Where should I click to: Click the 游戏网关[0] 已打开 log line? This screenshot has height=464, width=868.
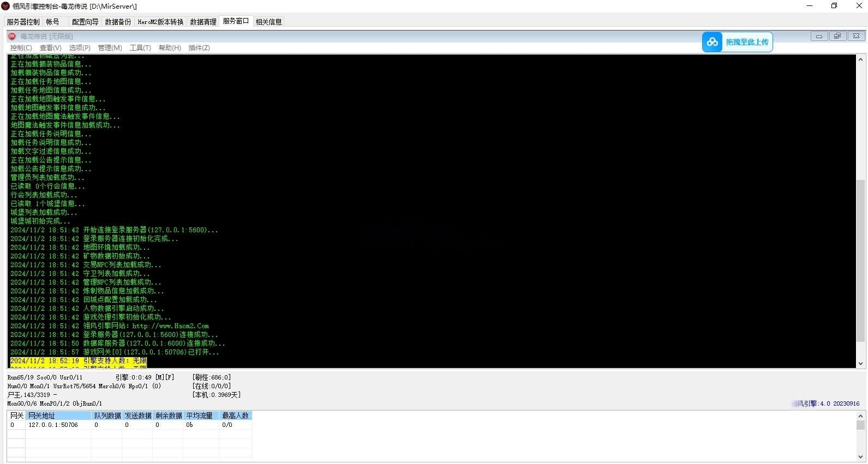[x=115, y=352]
